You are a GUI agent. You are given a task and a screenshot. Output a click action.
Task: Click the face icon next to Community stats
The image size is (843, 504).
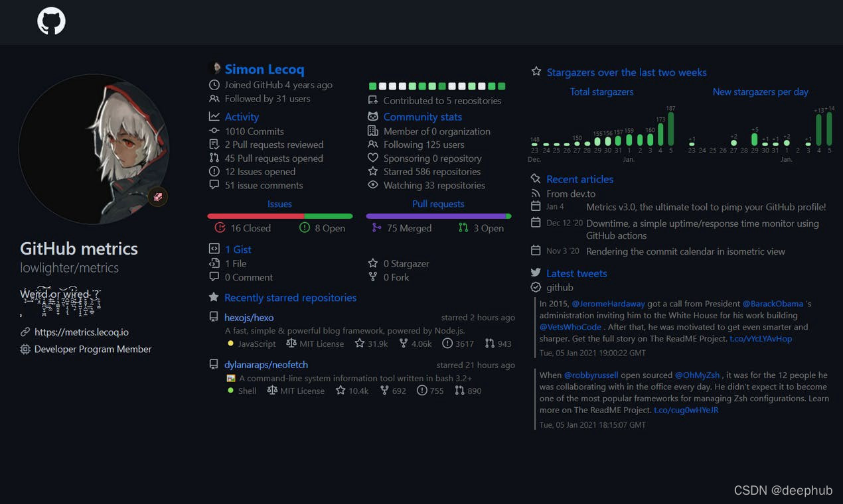pyautogui.click(x=372, y=117)
